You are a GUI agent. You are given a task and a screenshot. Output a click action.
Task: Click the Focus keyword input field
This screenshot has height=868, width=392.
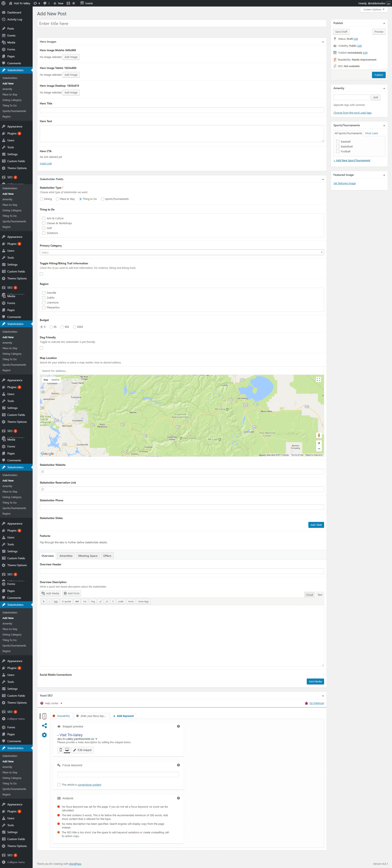[118, 774]
